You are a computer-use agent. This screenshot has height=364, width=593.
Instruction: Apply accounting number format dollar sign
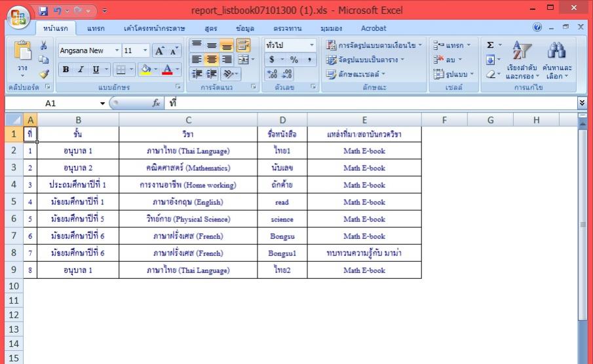(x=271, y=60)
